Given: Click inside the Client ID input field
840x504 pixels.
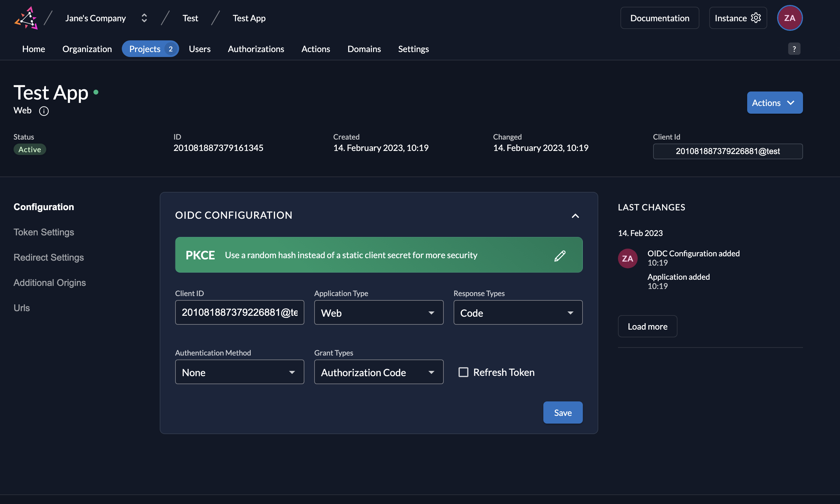Looking at the screenshot, I should [x=239, y=312].
